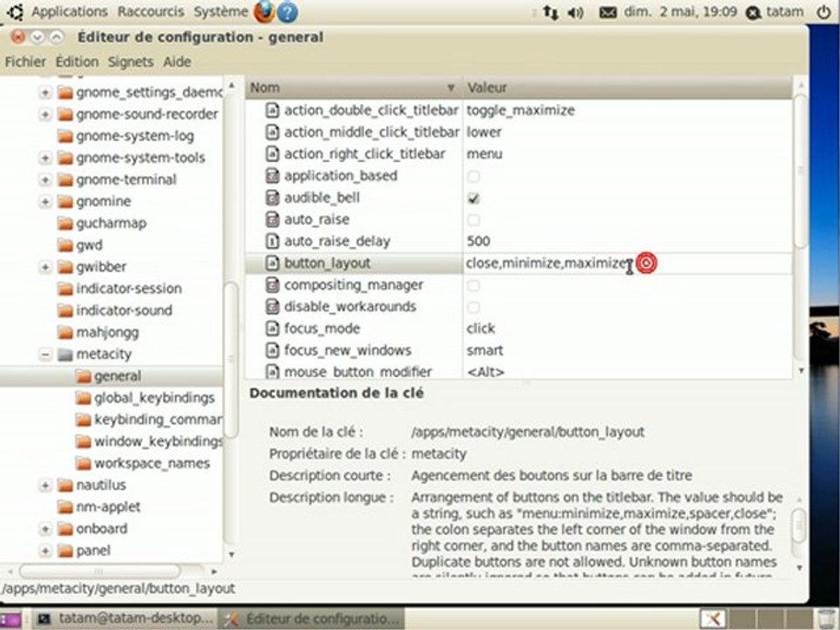The image size is (840, 630).
Task: Expand the gnome_settings_daemon tree node
Action: tap(45, 93)
